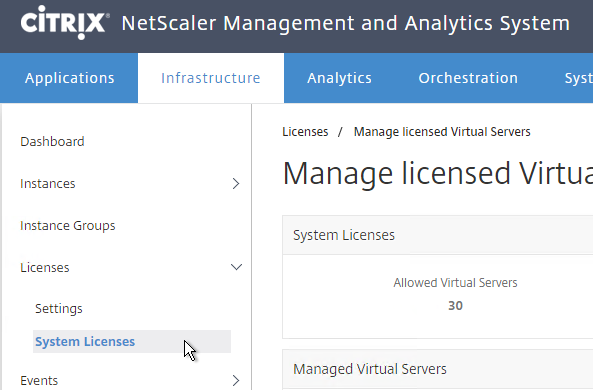Open Dashboard in the sidebar
The width and height of the screenshot is (593, 390).
coord(52,141)
